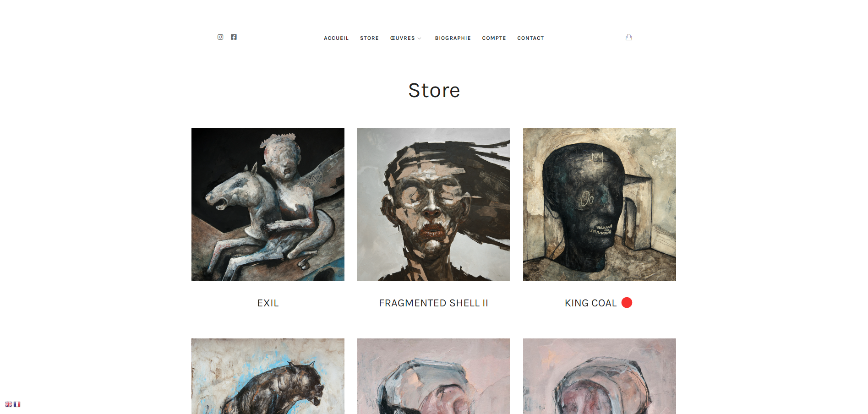View the Fragmented Shell II portrait thumbnail
The image size is (868, 414).
[x=434, y=205]
